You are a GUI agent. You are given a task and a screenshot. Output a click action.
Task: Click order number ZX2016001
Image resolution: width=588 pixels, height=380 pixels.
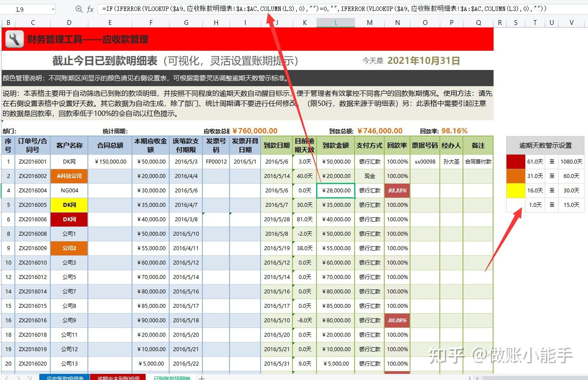(x=33, y=162)
